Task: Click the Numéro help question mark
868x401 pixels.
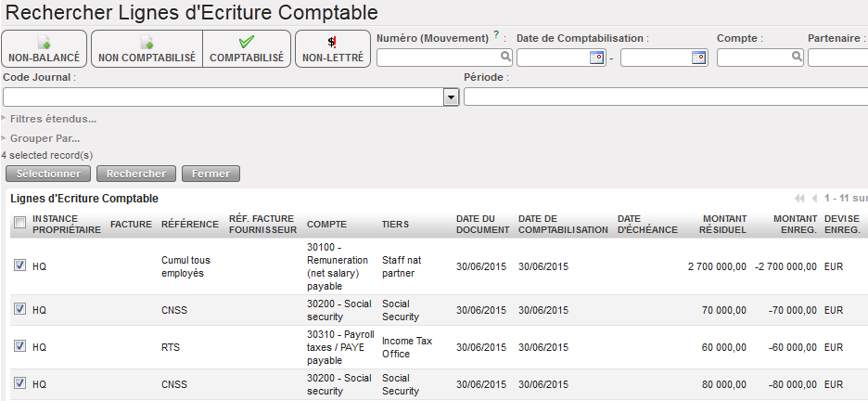Action: 496,36
